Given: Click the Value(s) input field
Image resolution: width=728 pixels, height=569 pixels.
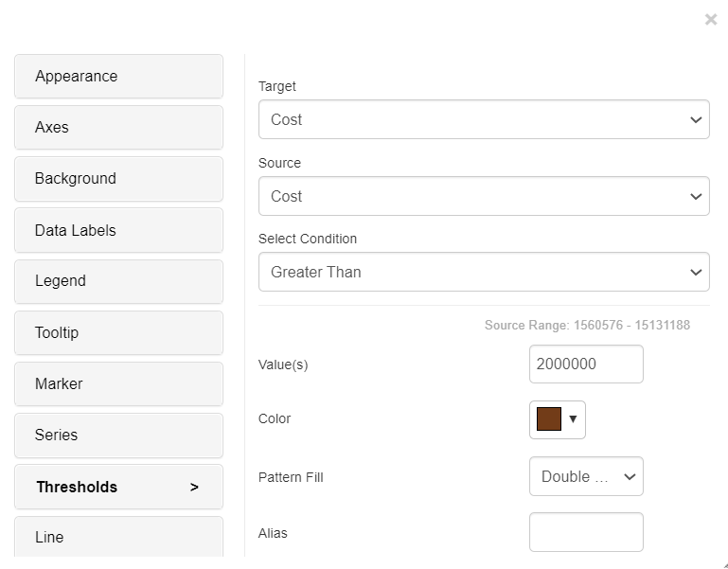Looking at the screenshot, I should click(586, 365).
